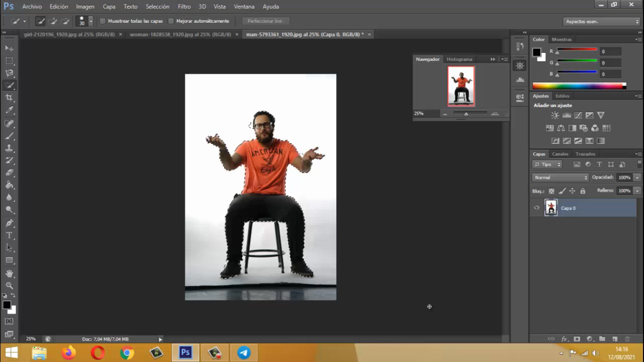Viewport: 644px width, 362px height.
Task: Add a layer mask
Action: tap(577, 339)
